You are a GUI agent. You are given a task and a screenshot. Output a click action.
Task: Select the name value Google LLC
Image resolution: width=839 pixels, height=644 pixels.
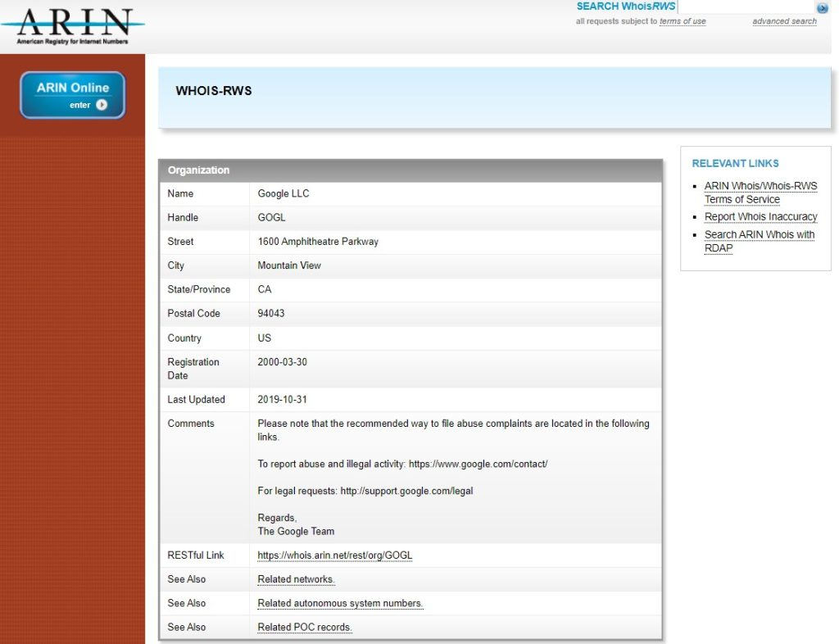tap(283, 193)
